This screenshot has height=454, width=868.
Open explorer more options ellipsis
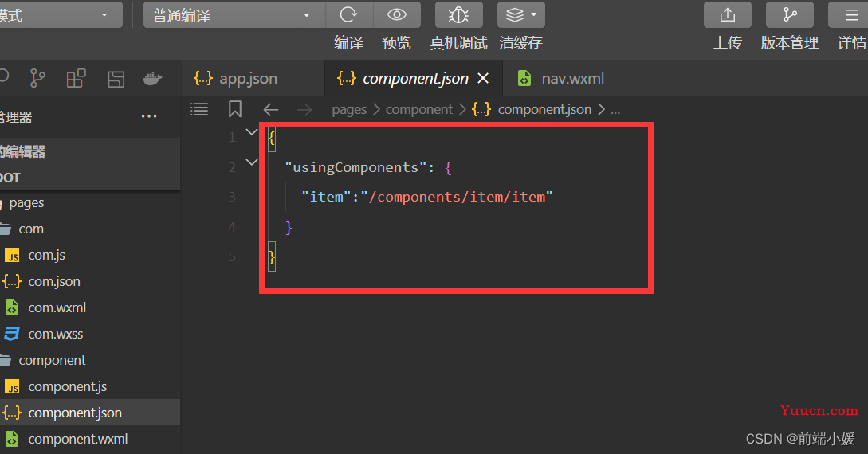tap(149, 116)
